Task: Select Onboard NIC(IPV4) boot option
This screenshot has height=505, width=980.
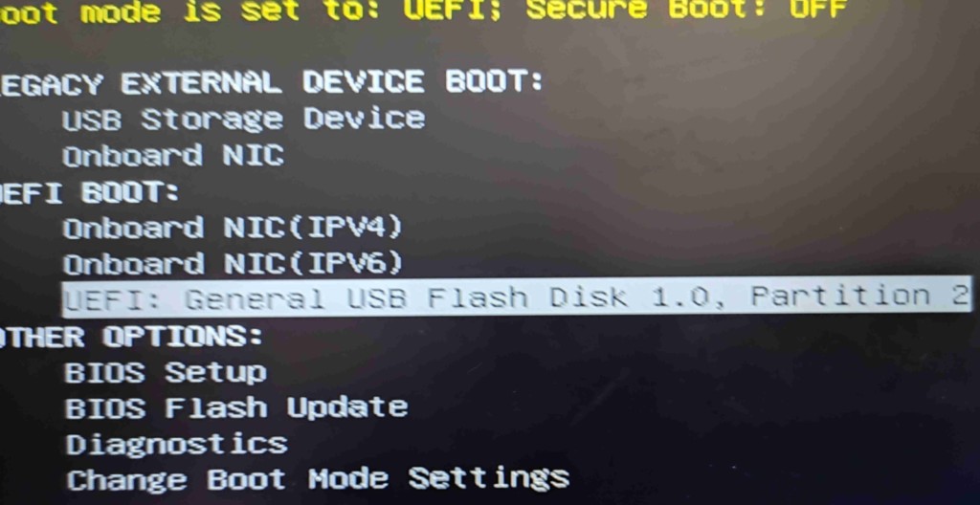Action: [x=233, y=228]
